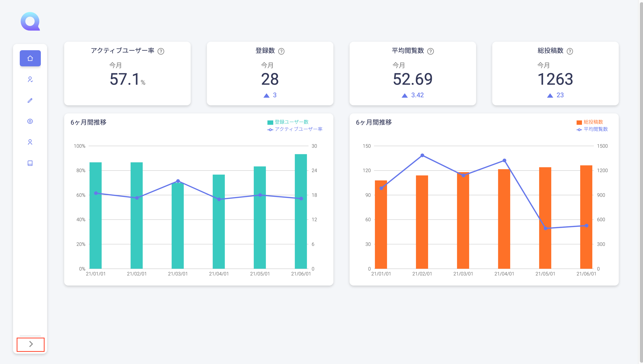643x364 pixels.
Task: Click the 3 change value under 登録数
Action: point(275,95)
